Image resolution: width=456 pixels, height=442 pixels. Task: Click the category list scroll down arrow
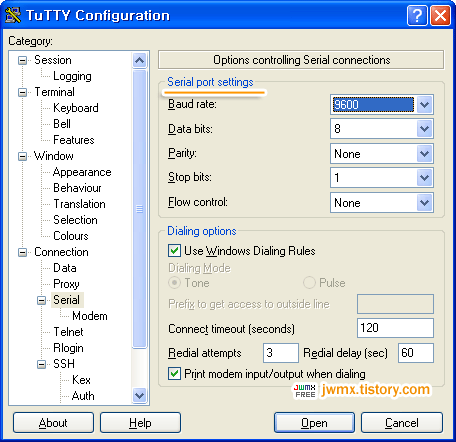click(139, 395)
